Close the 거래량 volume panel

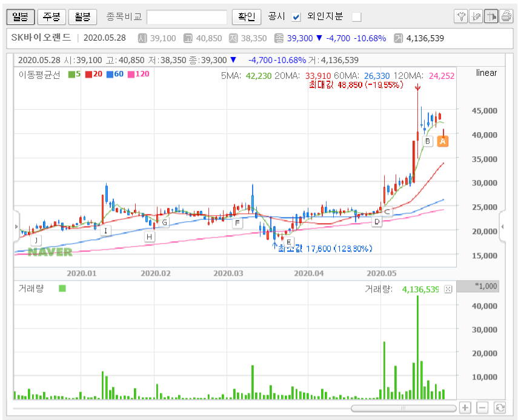[x=448, y=289]
